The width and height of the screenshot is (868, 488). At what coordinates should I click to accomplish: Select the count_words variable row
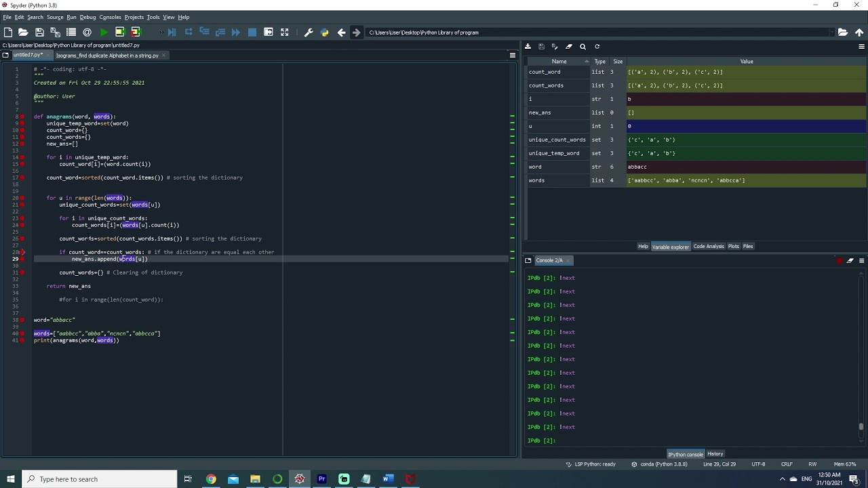pyautogui.click(x=696, y=85)
